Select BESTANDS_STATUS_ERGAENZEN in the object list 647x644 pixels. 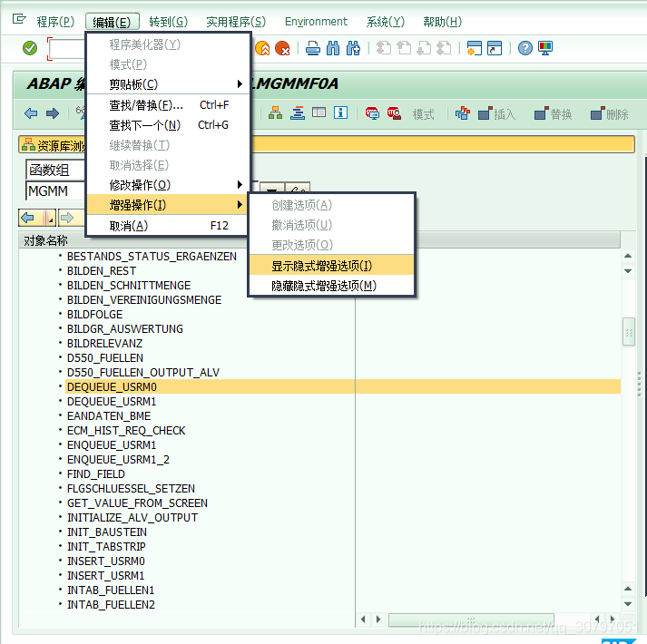(x=152, y=256)
